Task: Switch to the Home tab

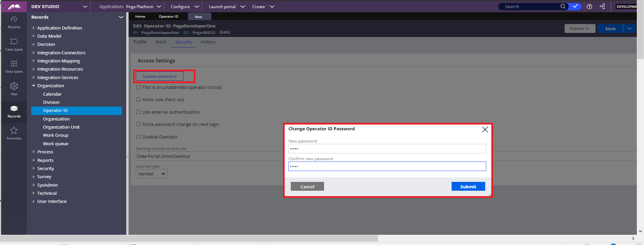Action: point(140,16)
